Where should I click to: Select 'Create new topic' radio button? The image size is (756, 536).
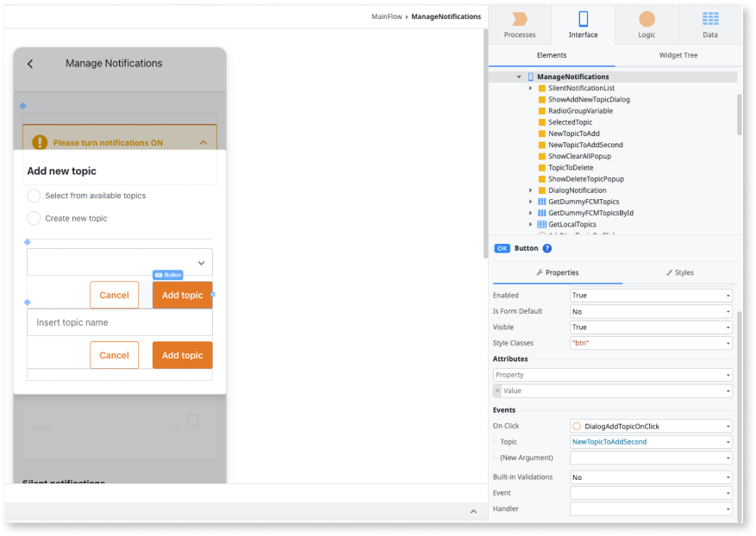click(x=34, y=218)
